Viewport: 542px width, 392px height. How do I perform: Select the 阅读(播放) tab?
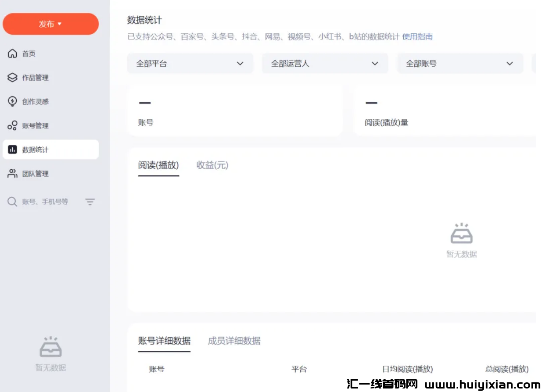pyautogui.click(x=158, y=165)
